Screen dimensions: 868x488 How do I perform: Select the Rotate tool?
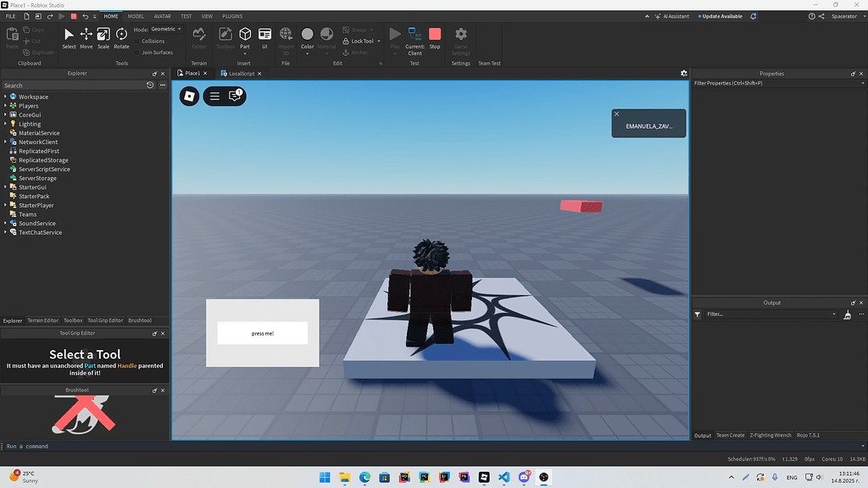[x=120, y=36]
